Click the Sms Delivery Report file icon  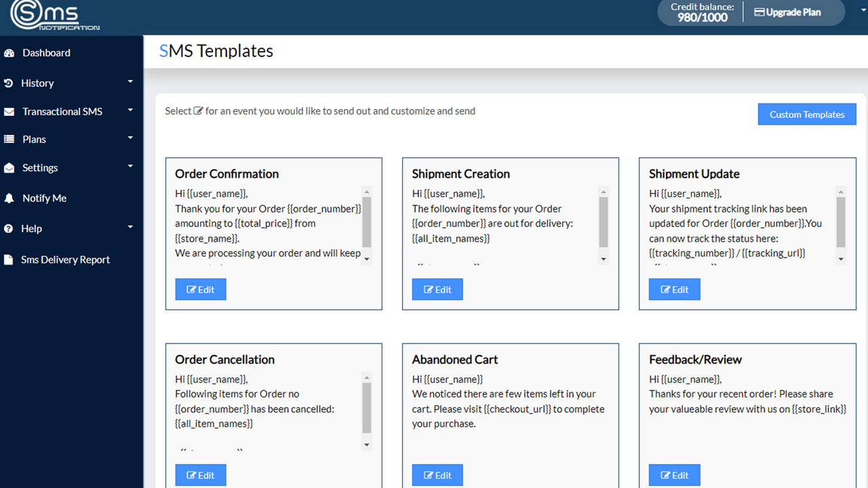[x=8, y=260]
